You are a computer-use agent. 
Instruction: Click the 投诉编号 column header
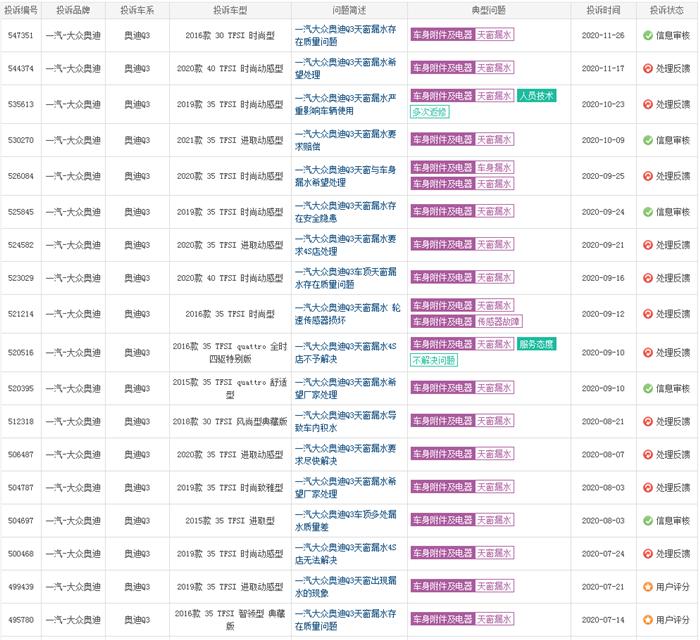[x=21, y=10]
